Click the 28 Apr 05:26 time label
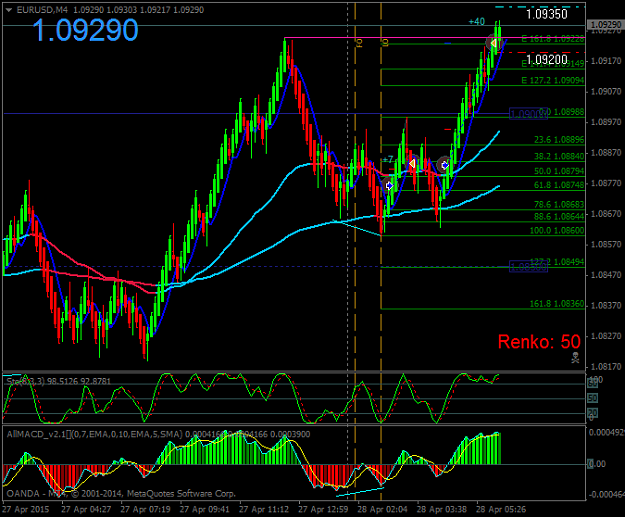Viewport: 625px width, 517px height. pyautogui.click(x=501, y=509)
